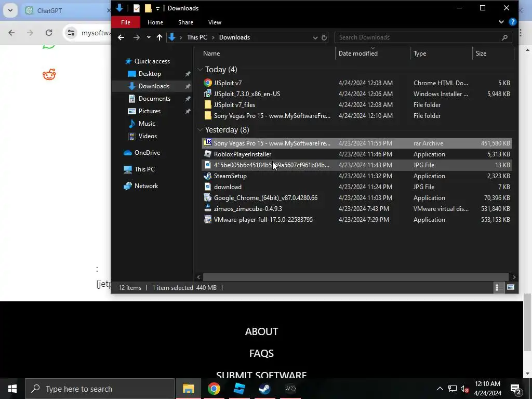The height and width of the screenshot is (399, 532).
Task: Click the Chrome page vertical scrollbar
Action: [527, 322]
